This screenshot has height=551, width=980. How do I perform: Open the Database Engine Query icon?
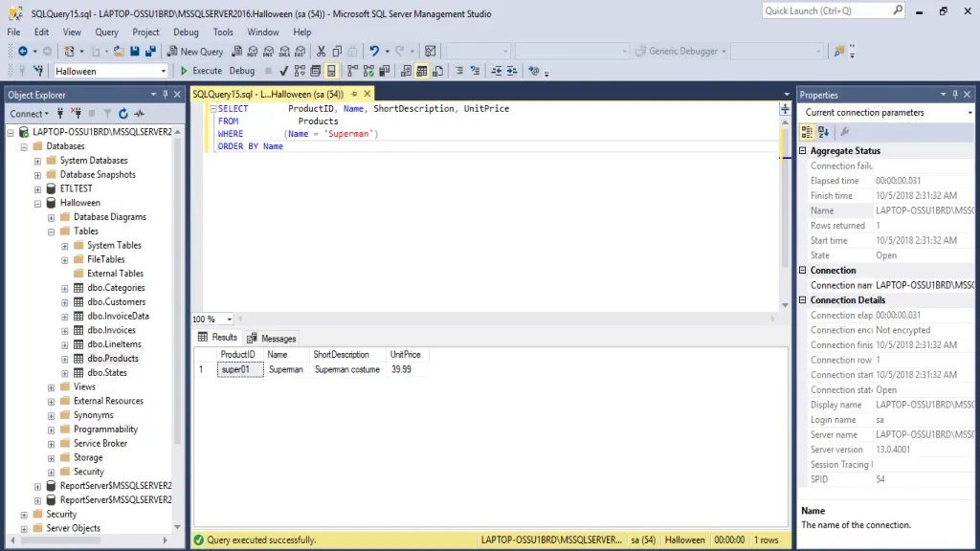click(x=237, y=52)
